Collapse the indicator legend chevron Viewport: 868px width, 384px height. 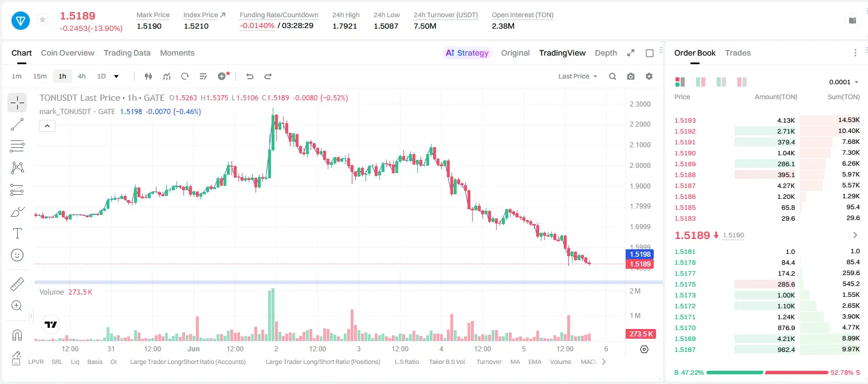tap(47, 126)
